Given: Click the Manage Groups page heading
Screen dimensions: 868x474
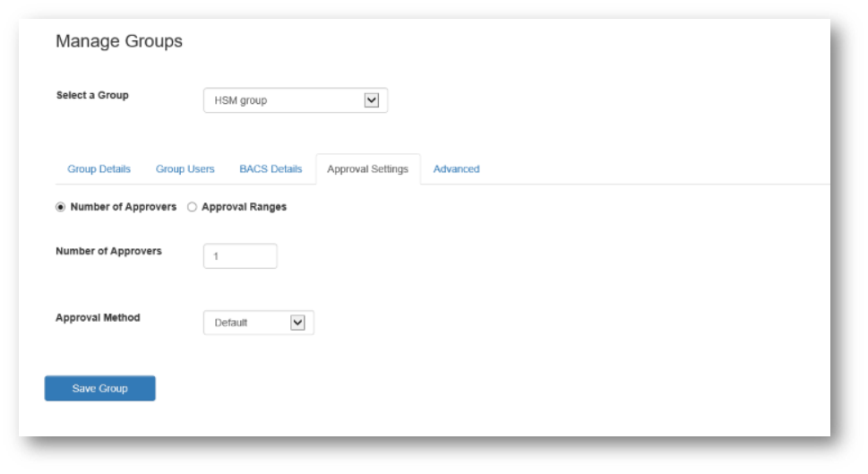Looking at the screenshot, I should point(119,41).
